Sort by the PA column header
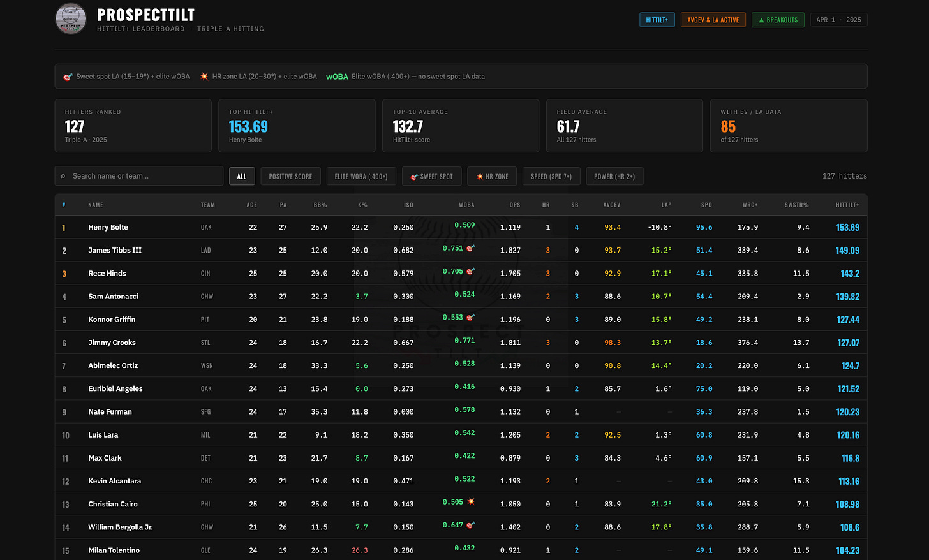This screenshot has width=929, height=560. pyautogui.click(x=283, y=205)
